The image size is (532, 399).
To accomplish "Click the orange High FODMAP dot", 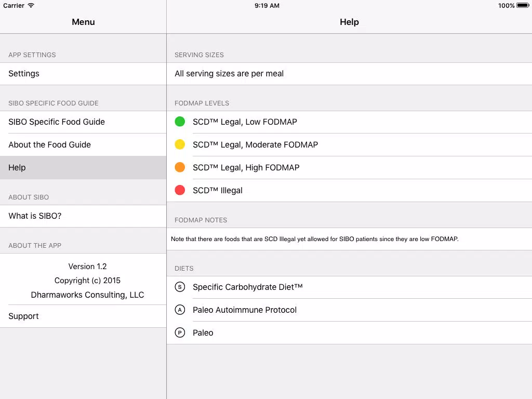I will [x=180, y=167].
